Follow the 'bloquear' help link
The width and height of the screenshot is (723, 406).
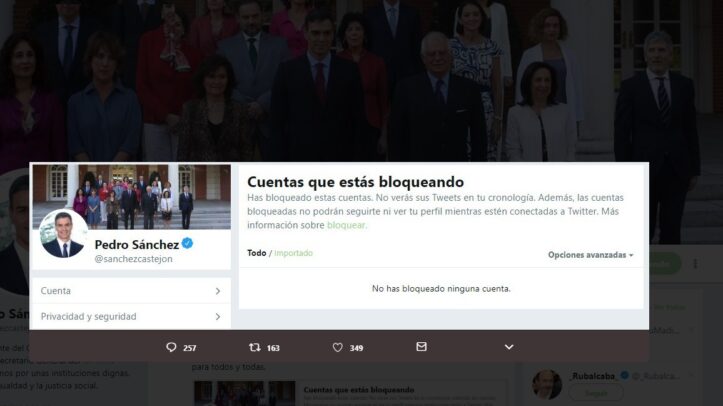tap(347, 225)
